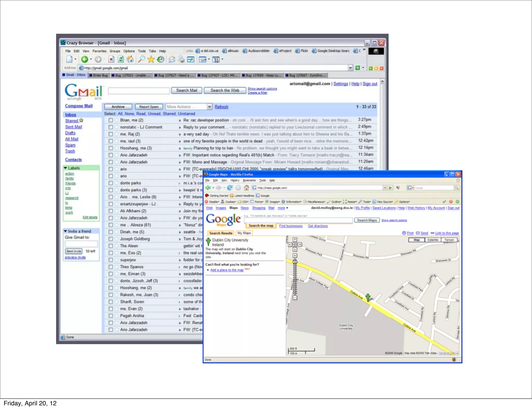Viewport: 532px width, 409px height.
Task: Click the Stop red X page icon
Action: [x=111, y=59]
